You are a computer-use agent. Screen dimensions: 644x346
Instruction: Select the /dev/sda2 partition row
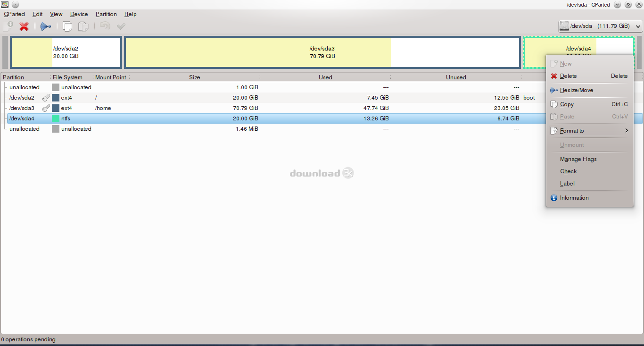322,98
